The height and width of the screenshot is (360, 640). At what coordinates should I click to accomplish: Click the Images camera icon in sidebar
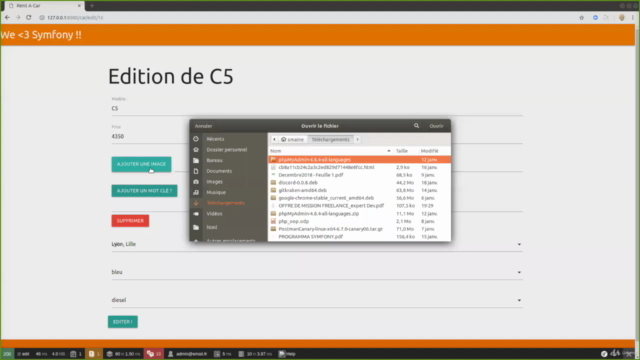(196, 182)
